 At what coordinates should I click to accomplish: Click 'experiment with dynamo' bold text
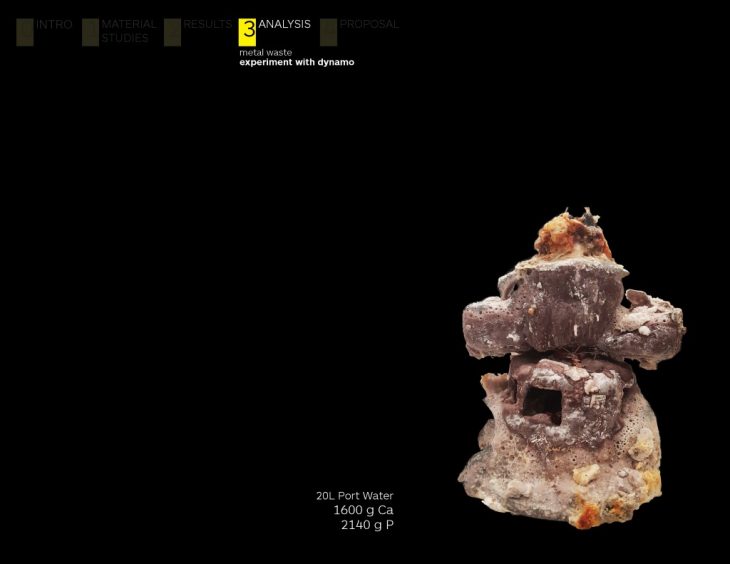(x=296, y=62)
